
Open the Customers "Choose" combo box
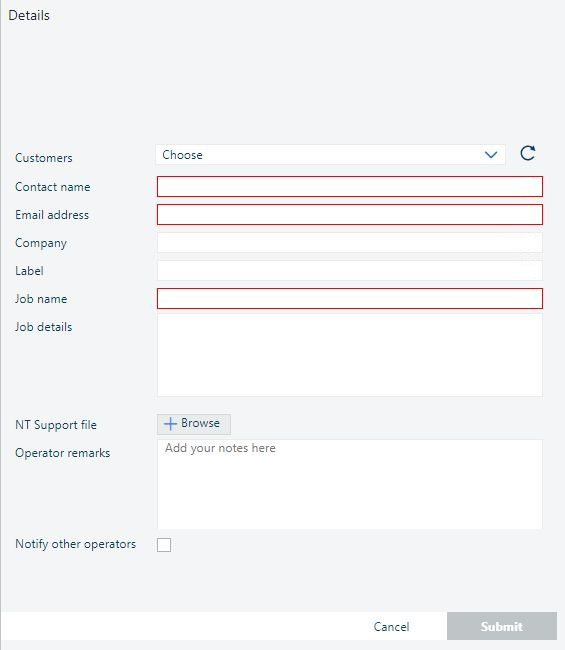coord(330,155)
